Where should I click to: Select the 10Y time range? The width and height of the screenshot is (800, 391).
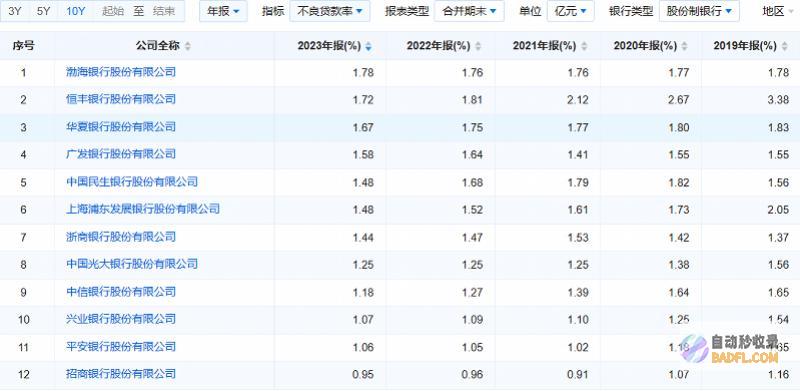point(76,11)
